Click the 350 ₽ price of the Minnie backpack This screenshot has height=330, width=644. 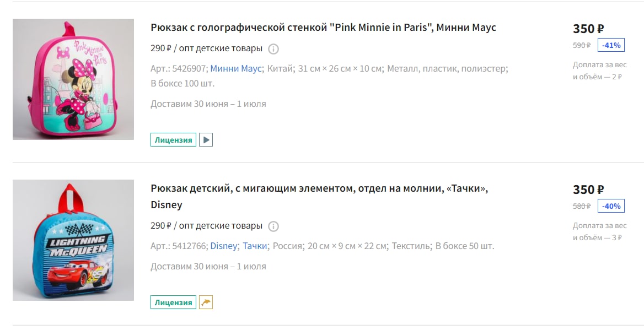(588, 29)
